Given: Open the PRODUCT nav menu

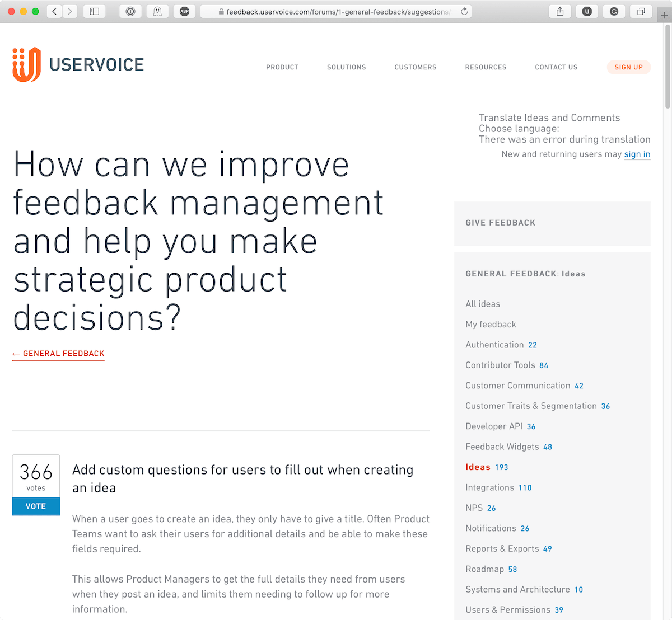Looking at the screenshot, I should pyautogui.click(x=282, y=67).
